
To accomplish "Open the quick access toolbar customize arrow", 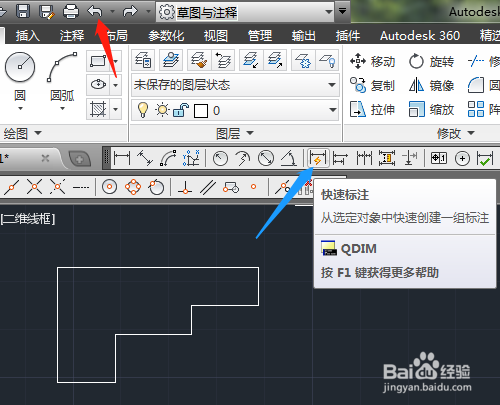I will coord(342,11).
